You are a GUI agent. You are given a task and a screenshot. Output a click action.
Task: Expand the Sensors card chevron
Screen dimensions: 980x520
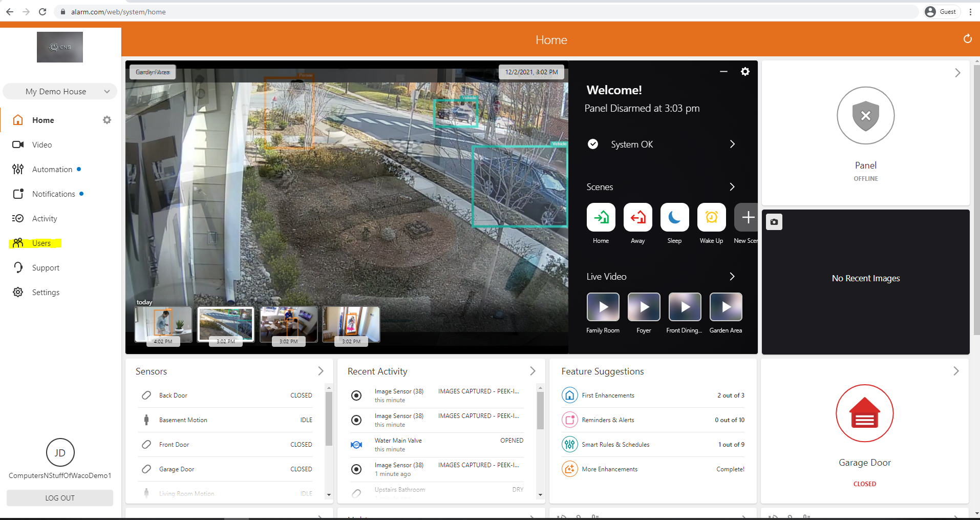321,371
